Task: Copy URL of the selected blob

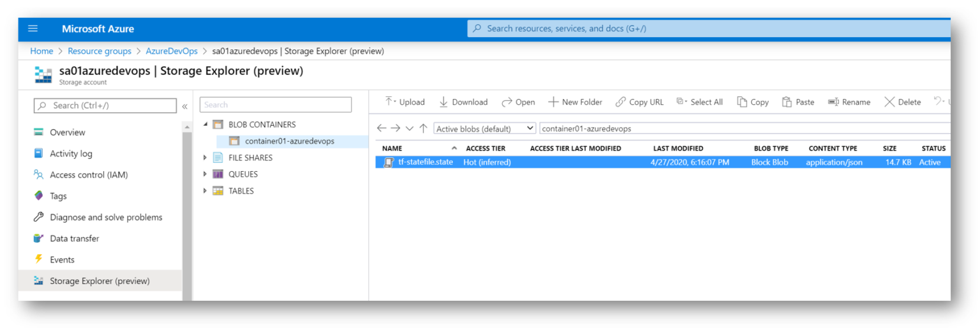Action: [x=639, y=102]
